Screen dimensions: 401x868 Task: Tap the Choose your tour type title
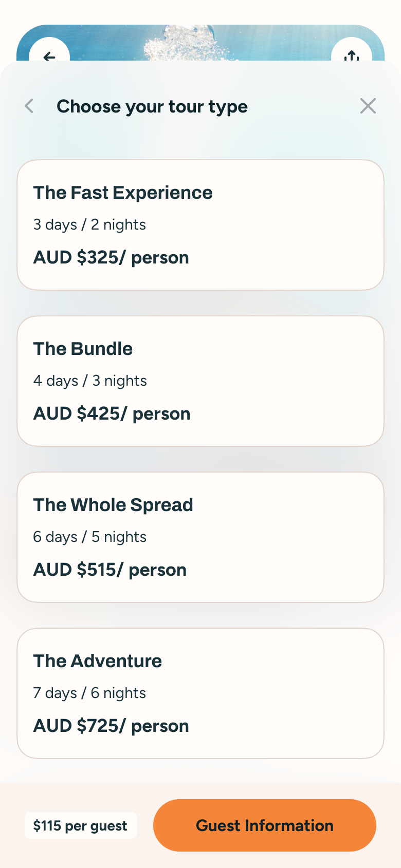pos(152,106)
